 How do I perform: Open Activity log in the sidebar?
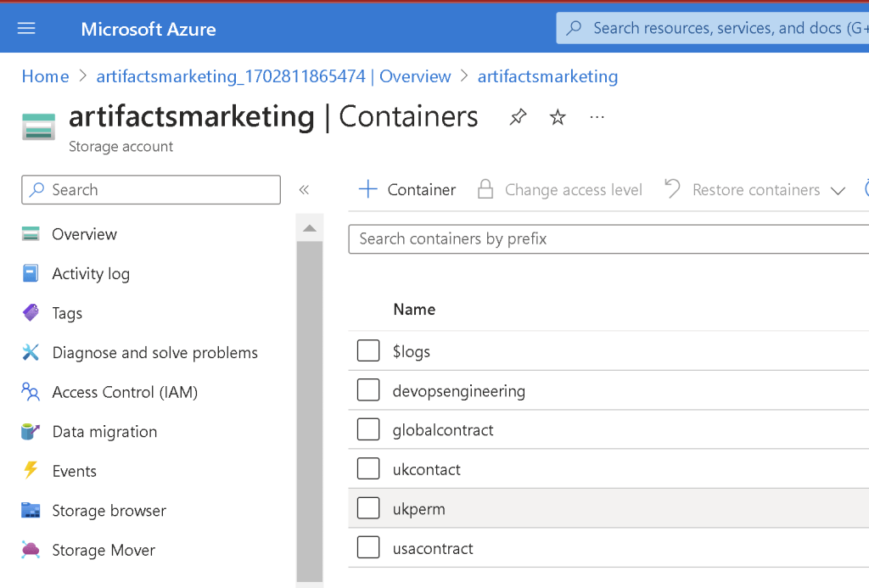coord(91,273)
